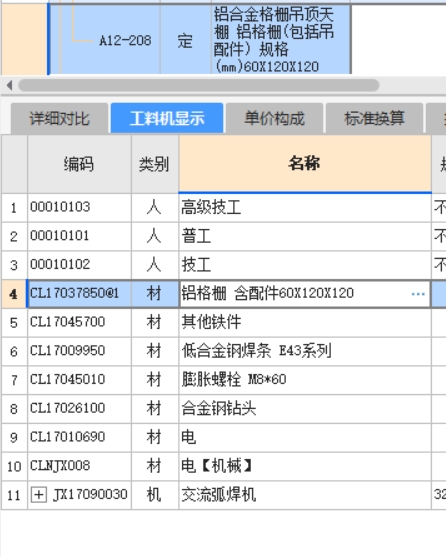The width and height of the screenshot is (446, 557).
Task: Switch to the 详细对比 tab
Action: (59, 118)
